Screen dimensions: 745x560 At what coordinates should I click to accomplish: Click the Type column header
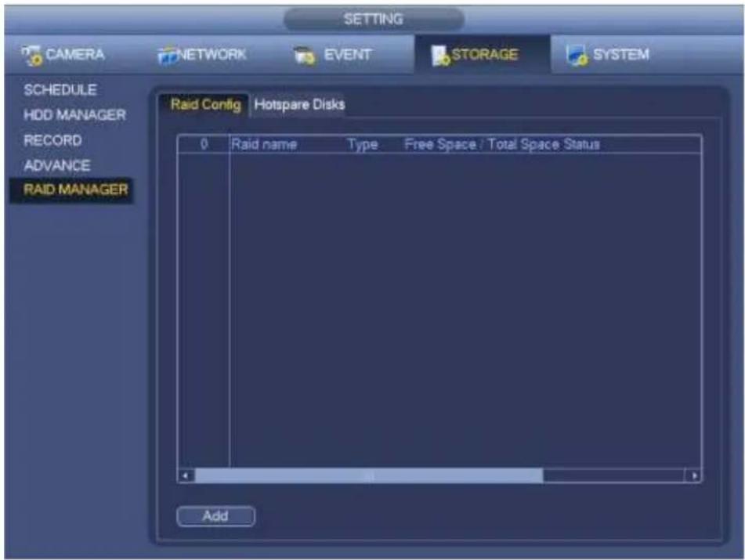363,144
